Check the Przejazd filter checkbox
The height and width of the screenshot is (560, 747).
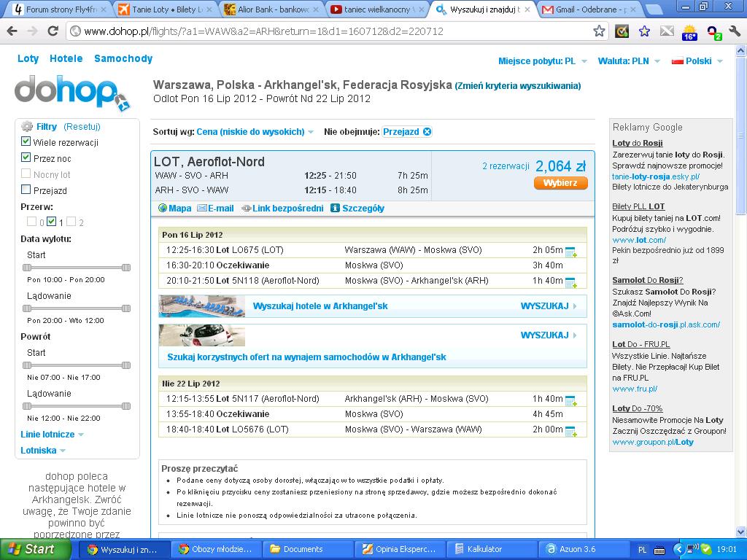coord(26,190)
